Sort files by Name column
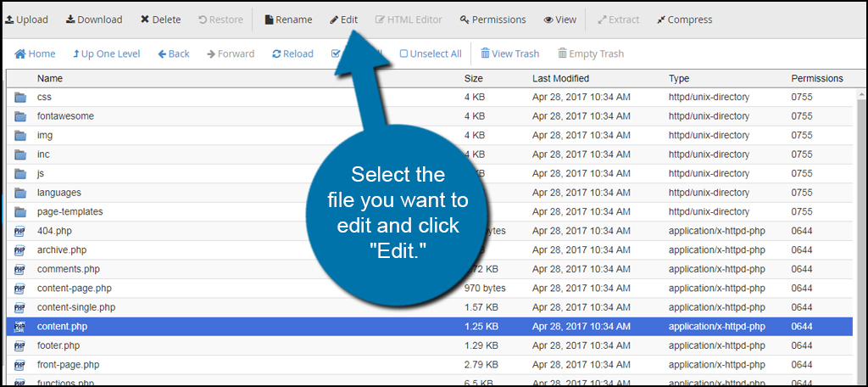This screenshot has width=868, height=387. tap(50, 79)
